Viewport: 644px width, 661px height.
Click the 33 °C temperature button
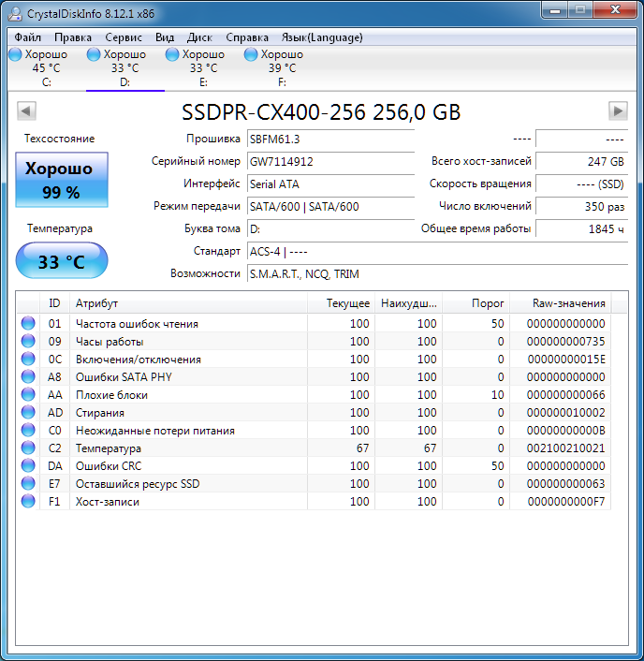[x=62, y=261]
